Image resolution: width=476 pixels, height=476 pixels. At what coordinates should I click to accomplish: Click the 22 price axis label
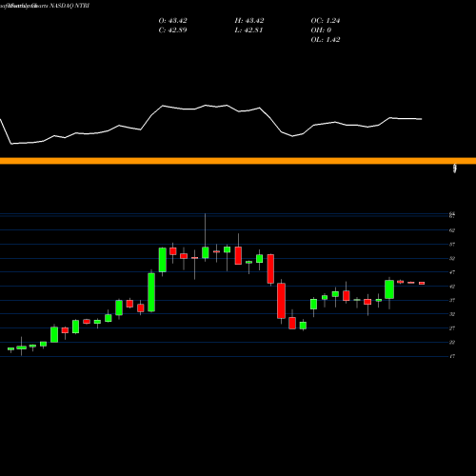(x=452, y=342)
